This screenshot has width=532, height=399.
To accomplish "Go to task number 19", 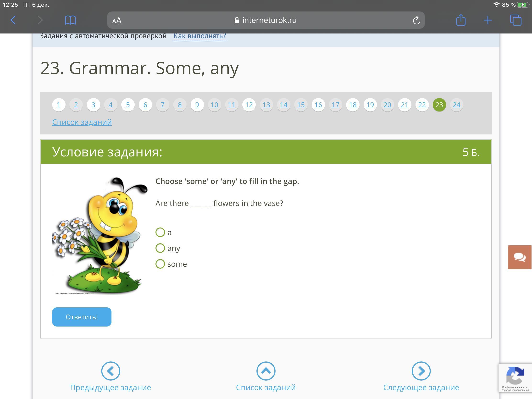I will click(x=370, y=105).
